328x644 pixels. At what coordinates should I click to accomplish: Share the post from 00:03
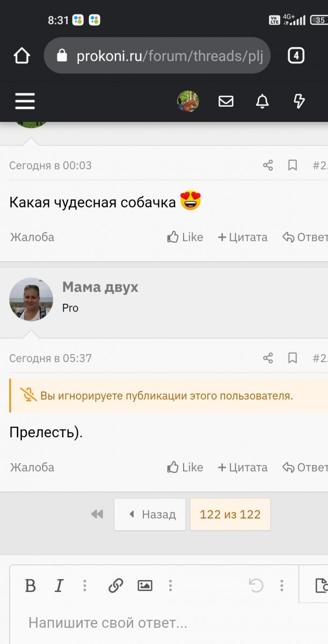click(268, 165)
